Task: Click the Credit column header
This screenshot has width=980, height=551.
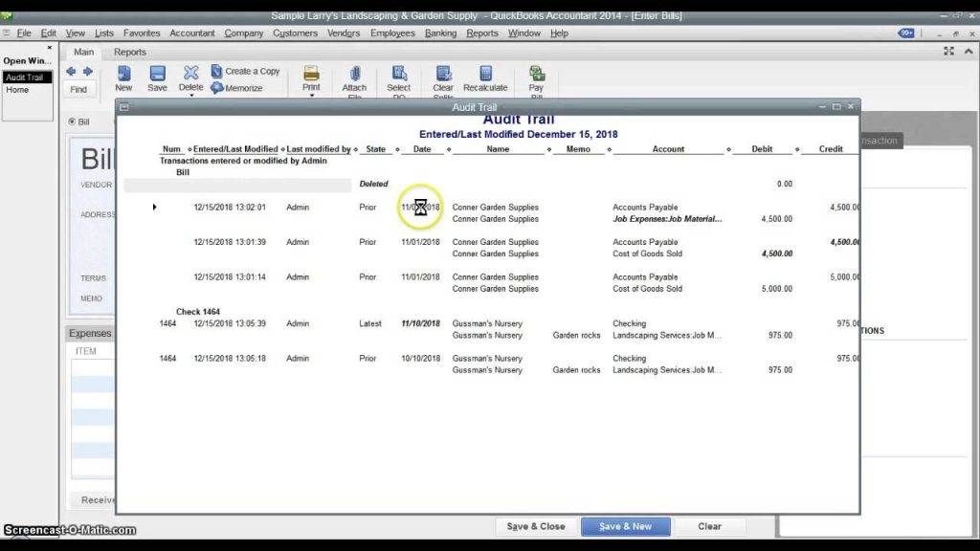Action: click(831, 149)
